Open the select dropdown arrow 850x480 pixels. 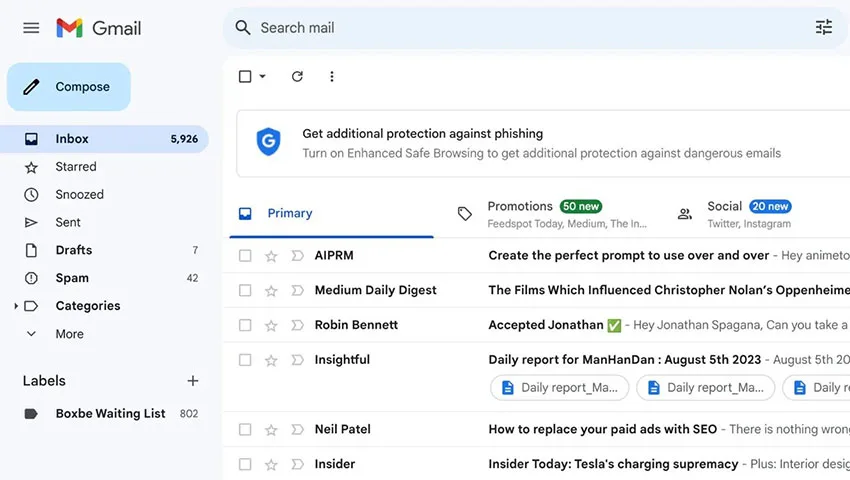(262, 76)
